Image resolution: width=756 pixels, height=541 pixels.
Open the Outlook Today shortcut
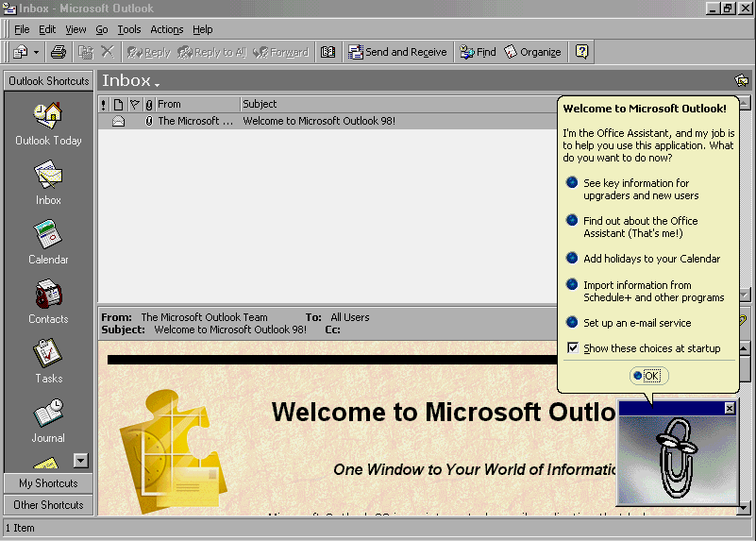(x=48, y=125)
